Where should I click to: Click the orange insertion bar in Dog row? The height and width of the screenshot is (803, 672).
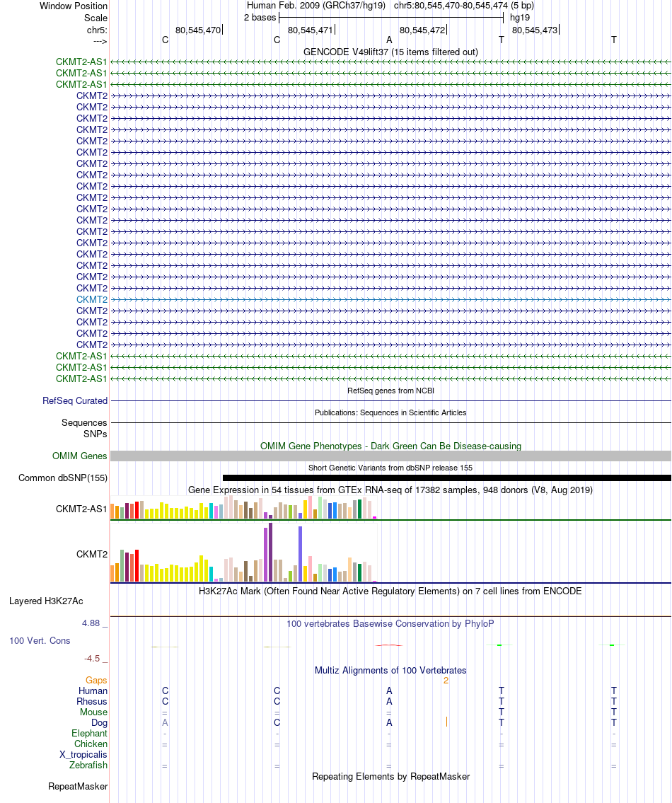[446, 722]
